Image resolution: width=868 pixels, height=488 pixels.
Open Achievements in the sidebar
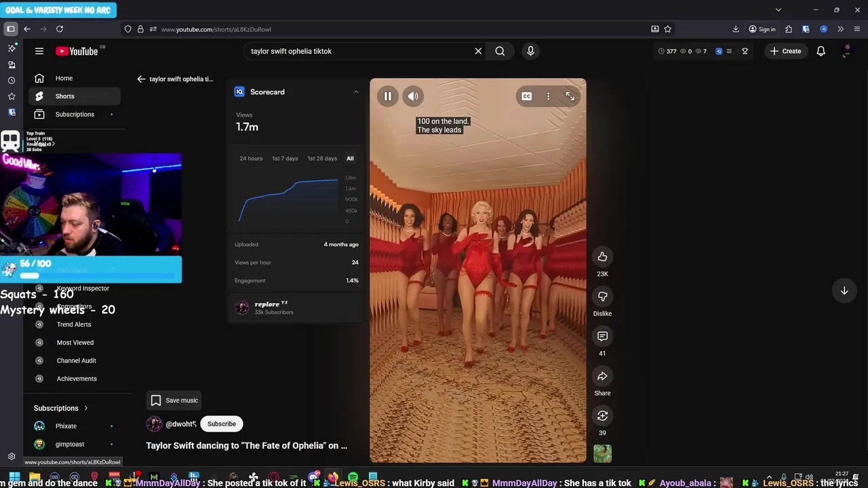(x=77, y=378)
